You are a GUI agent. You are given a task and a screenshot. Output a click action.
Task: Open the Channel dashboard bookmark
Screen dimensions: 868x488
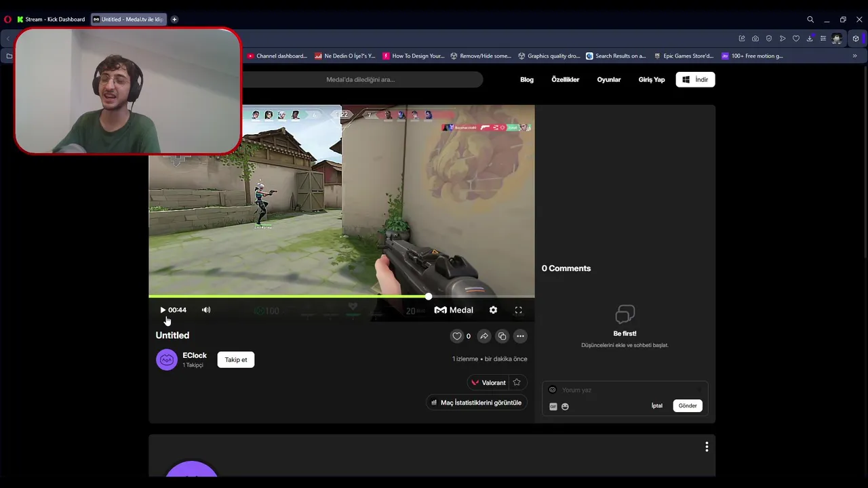277,56
